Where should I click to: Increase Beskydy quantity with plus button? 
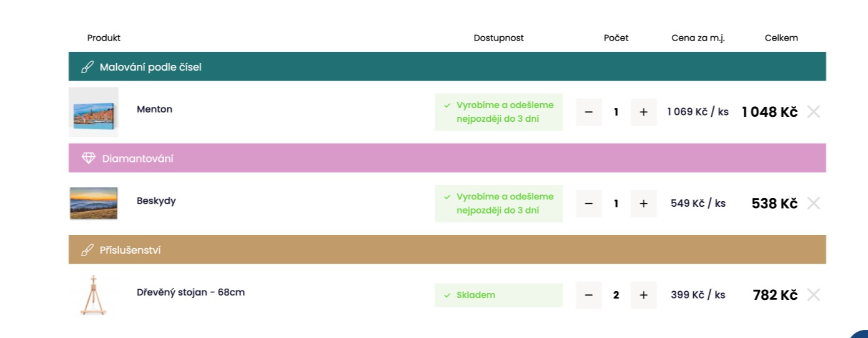644,204
